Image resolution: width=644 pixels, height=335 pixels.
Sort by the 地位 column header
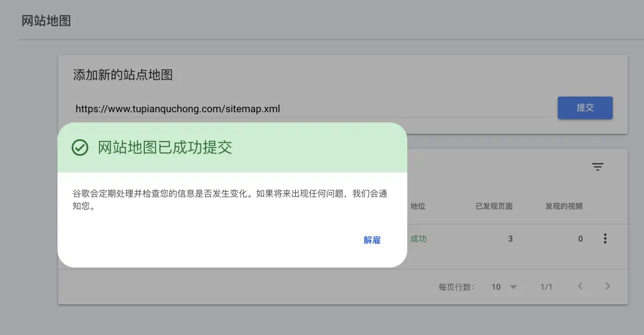(x=417, y=206)
